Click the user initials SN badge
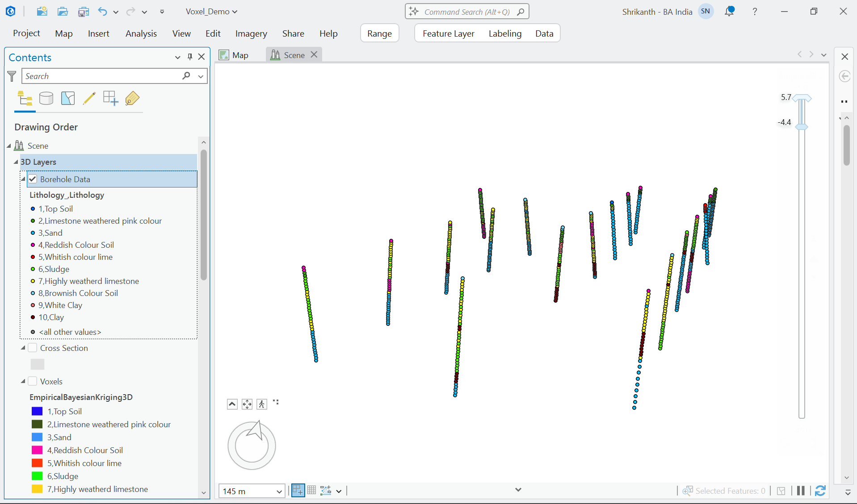The image size is (857, 504). [x=706, y=12]
